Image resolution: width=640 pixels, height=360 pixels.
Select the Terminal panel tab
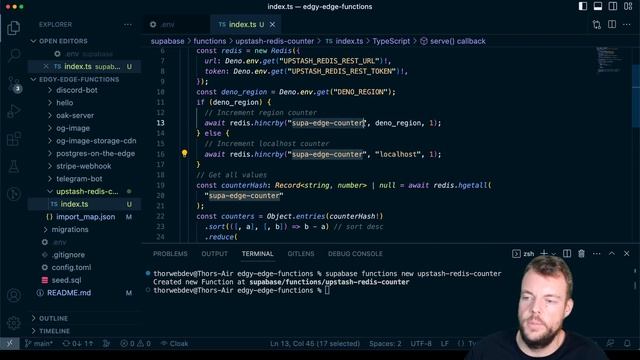pos(257,253)
